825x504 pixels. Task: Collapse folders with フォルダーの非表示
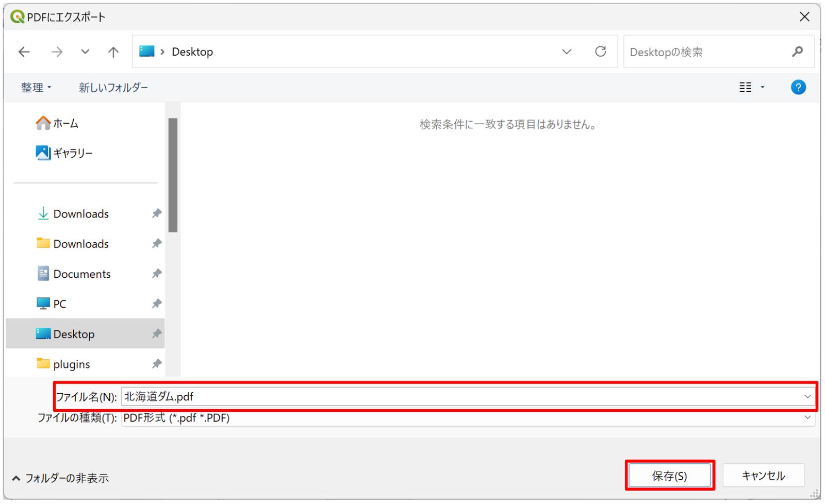pos(60,478)
